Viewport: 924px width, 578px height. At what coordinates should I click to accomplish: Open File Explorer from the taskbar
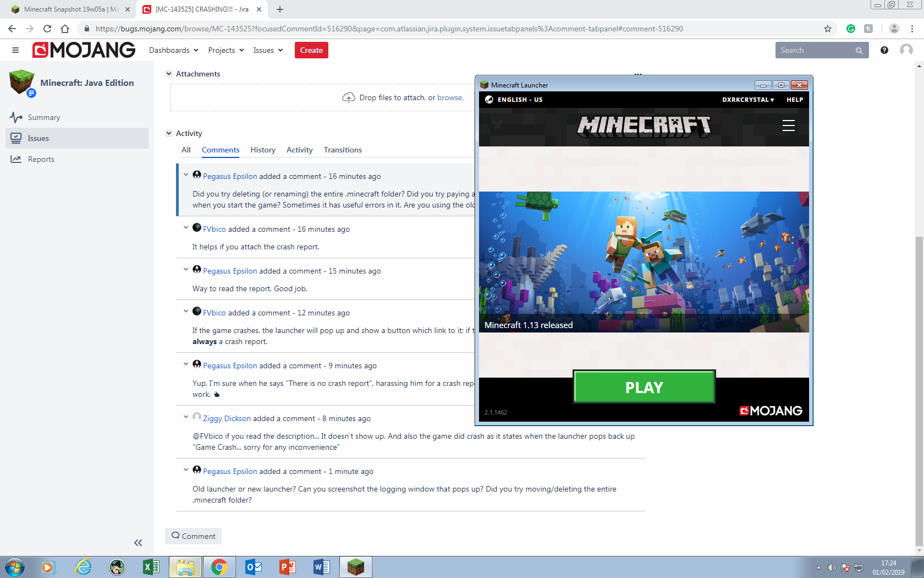[185, 567]
